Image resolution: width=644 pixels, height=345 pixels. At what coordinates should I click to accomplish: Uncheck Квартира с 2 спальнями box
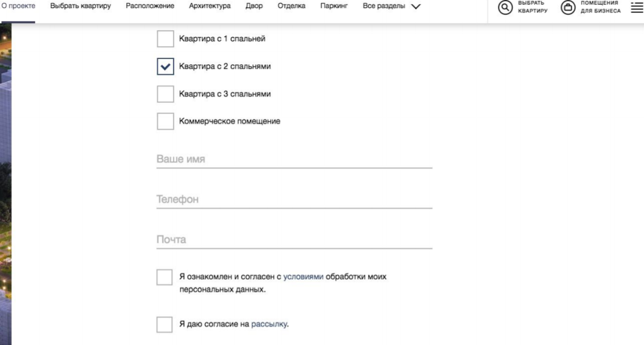point(165,66)
